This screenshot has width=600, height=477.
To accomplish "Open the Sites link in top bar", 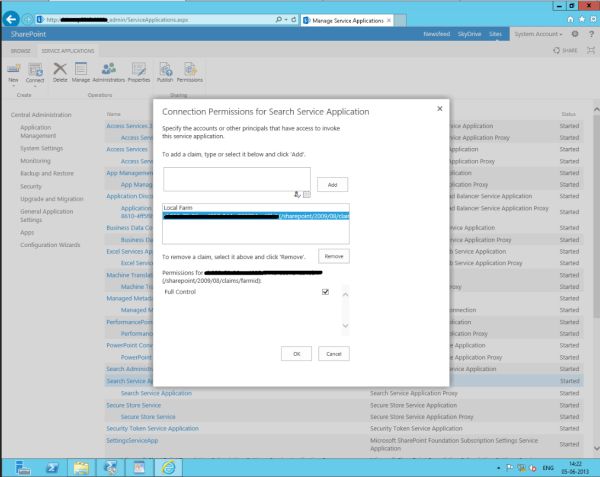I will point(495,34).
